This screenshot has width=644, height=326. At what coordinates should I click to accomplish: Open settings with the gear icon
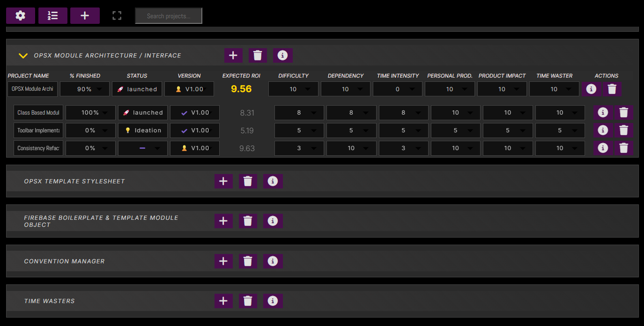point(20,15)
